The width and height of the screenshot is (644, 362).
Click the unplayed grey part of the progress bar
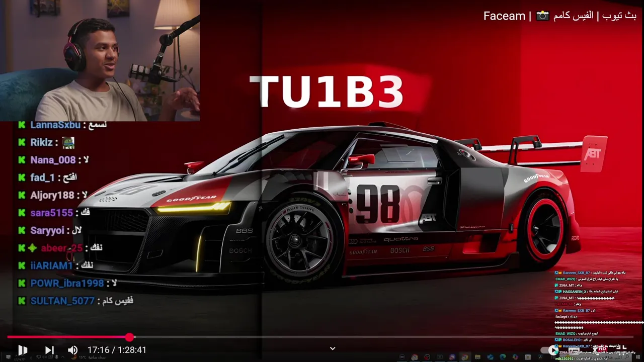coord(384,337)
